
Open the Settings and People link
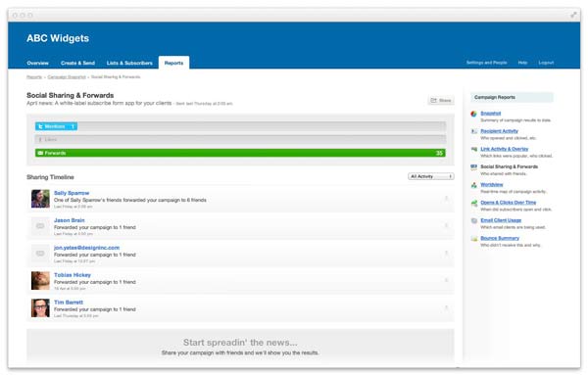[486, 63]
